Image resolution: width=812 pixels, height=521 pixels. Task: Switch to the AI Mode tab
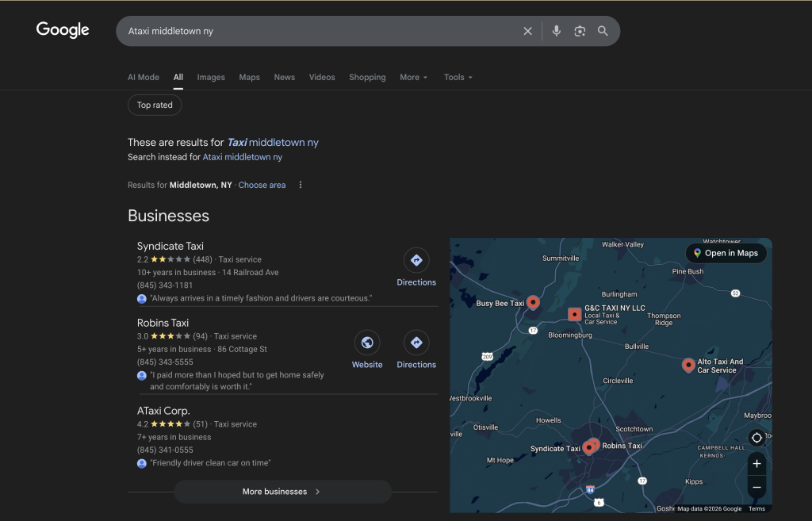[x=144, y=77]
